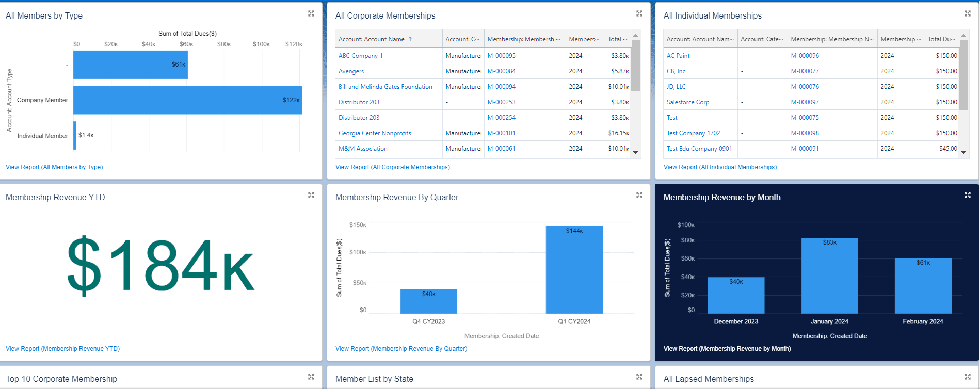Open membership M-000077
Viewport: 980px width, 389px height.
tap(805, 71)
